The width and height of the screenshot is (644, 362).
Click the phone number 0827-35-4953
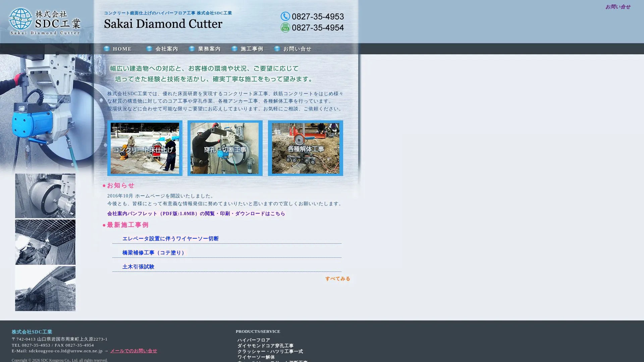318,16
